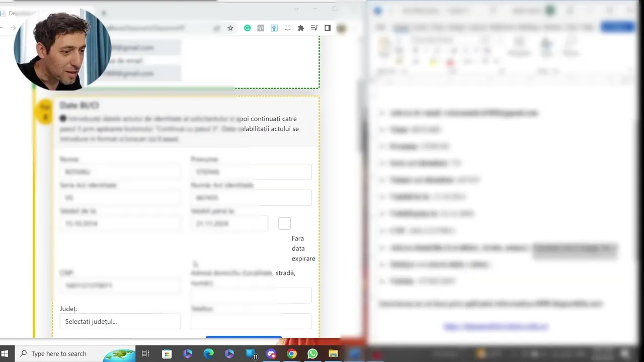Click the CNP input field
Image resolution: width=644 pixels, height=362 pixels.
pos(120,286)
